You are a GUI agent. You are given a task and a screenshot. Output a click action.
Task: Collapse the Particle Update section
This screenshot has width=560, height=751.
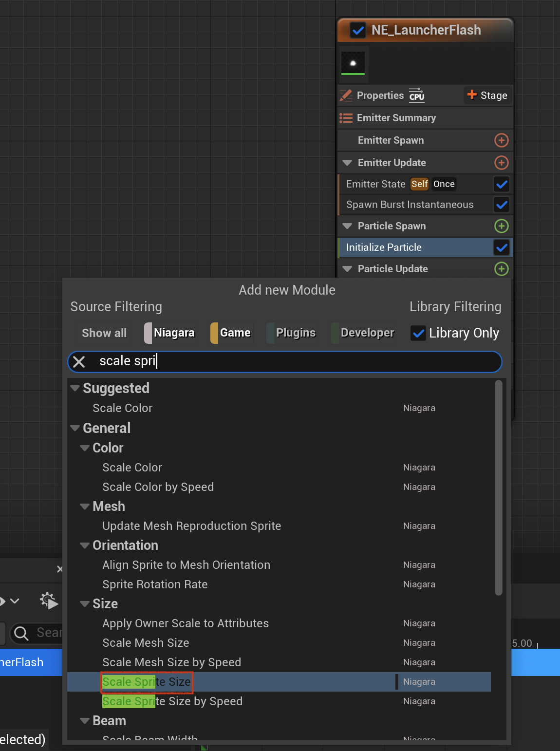point(347,269)
